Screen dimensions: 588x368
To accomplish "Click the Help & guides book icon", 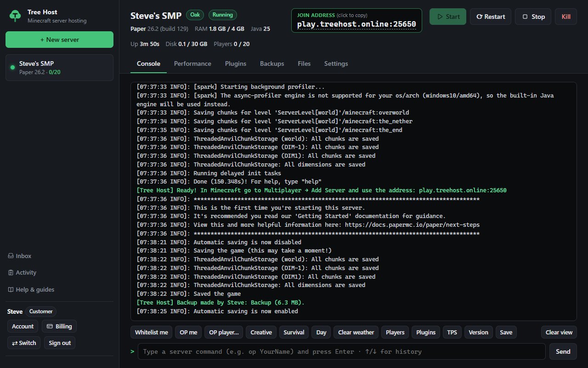I will click(11, 289).
